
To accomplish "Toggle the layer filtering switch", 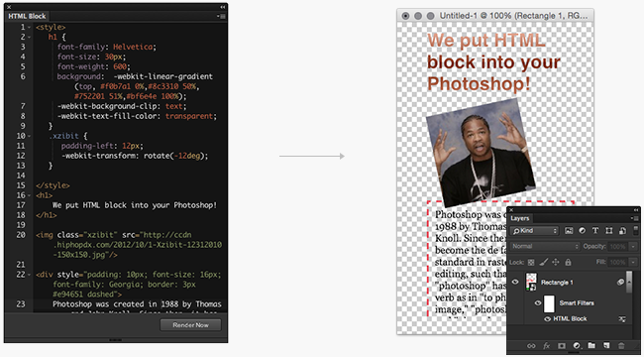I will click(x=636, y=230).
